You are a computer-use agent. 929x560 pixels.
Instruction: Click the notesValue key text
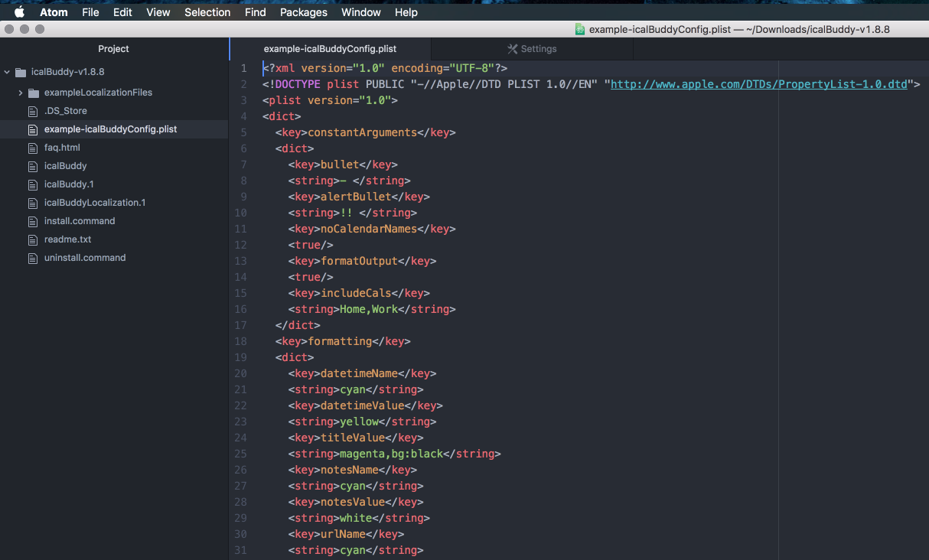[353, 502]
